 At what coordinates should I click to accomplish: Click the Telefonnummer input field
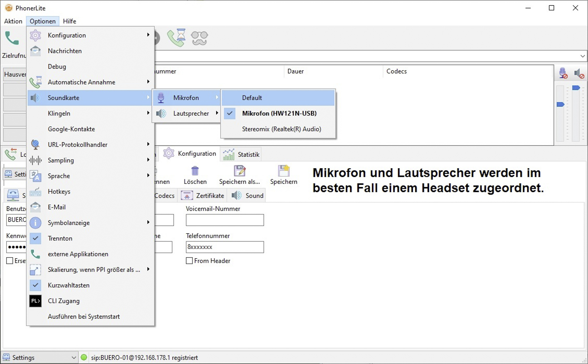click(225, 247)
